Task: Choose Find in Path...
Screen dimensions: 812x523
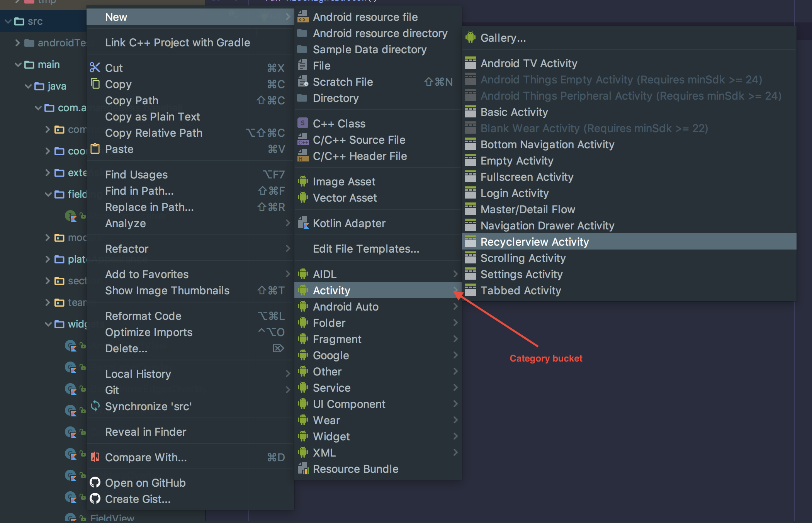Action: coord(190,190)
